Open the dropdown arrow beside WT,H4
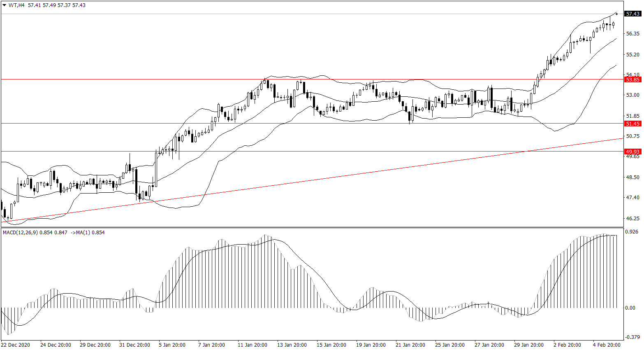The image size is (644, 350). click(x=5, y=5)
